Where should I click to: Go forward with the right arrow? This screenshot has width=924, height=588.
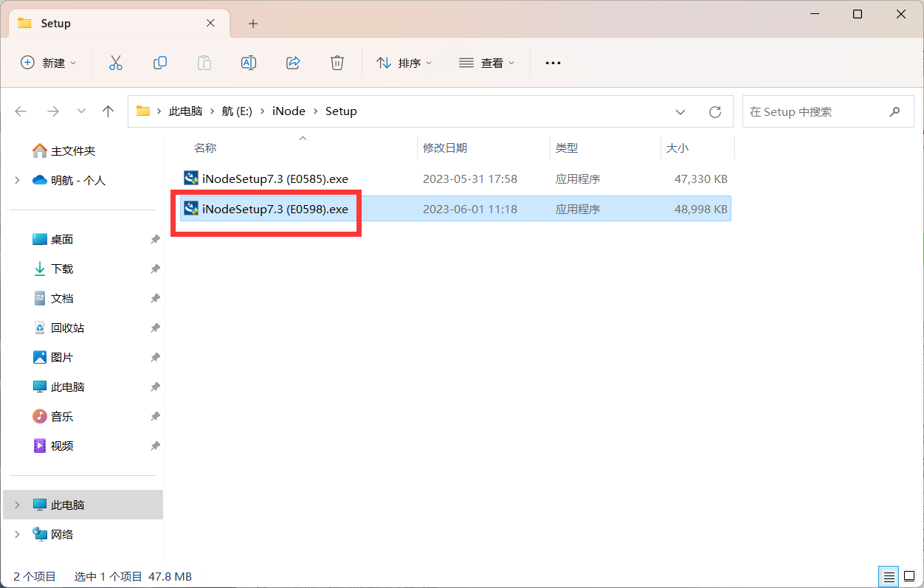(52, 111)
